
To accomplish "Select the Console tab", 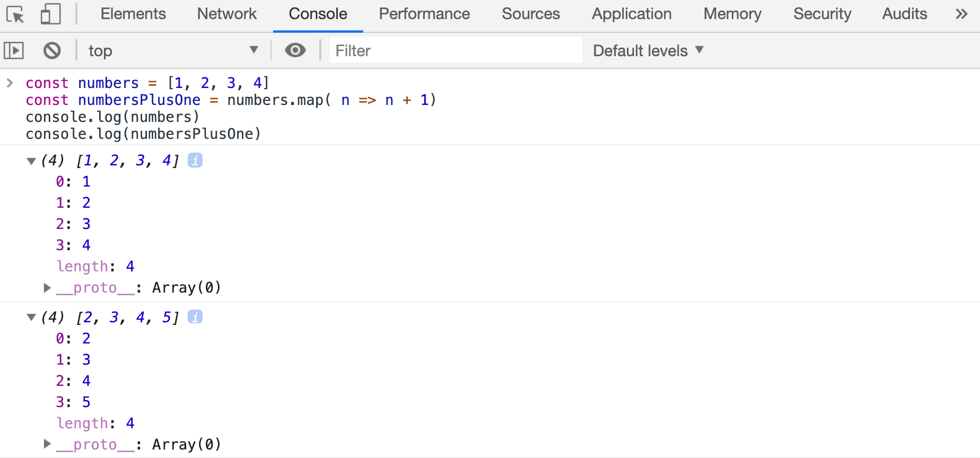I will (x=318, y=14).
